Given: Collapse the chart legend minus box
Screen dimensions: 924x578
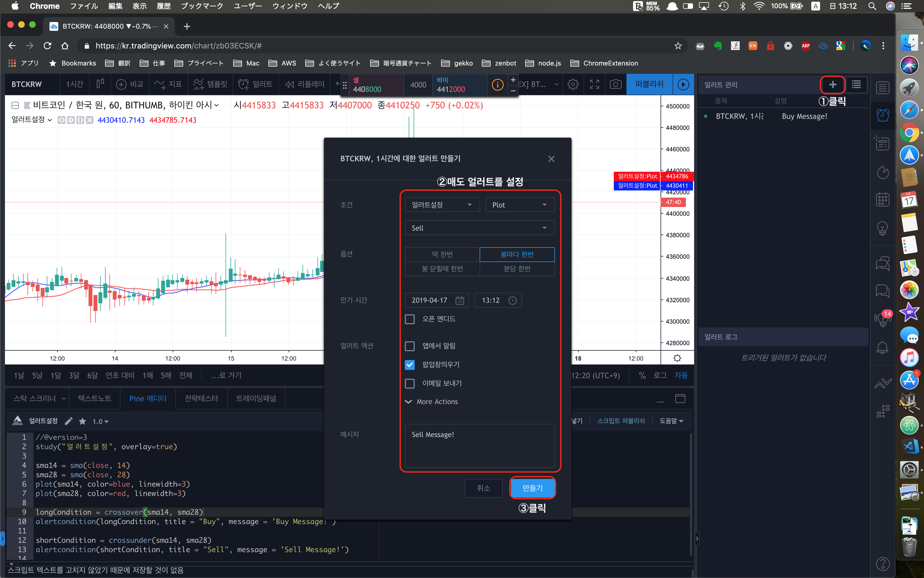Looking at the screenshot, I should click(x=15, y=105).
